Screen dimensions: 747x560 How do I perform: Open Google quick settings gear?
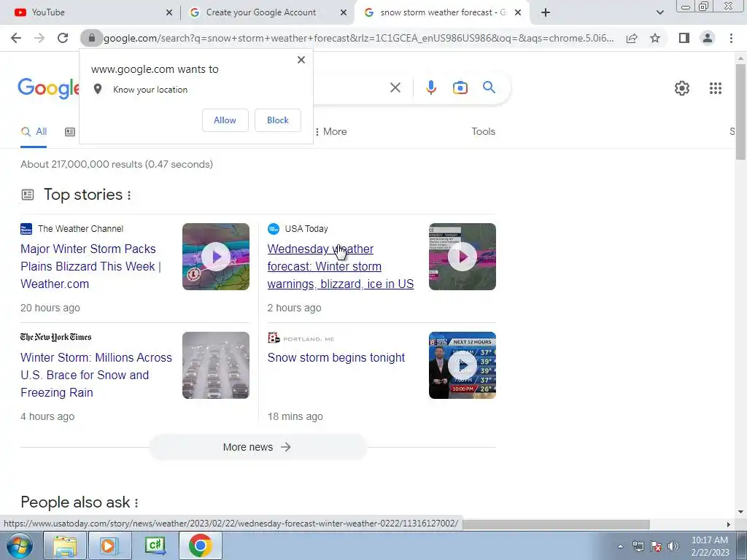pyautogui.click(x=682, y=88)
